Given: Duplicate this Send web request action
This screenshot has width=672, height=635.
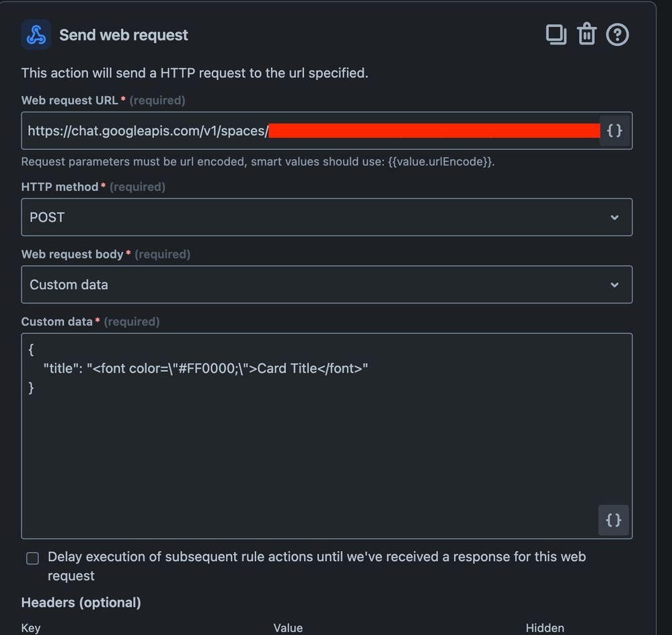Looking at the screenshot, I should [x=556, y=35].
